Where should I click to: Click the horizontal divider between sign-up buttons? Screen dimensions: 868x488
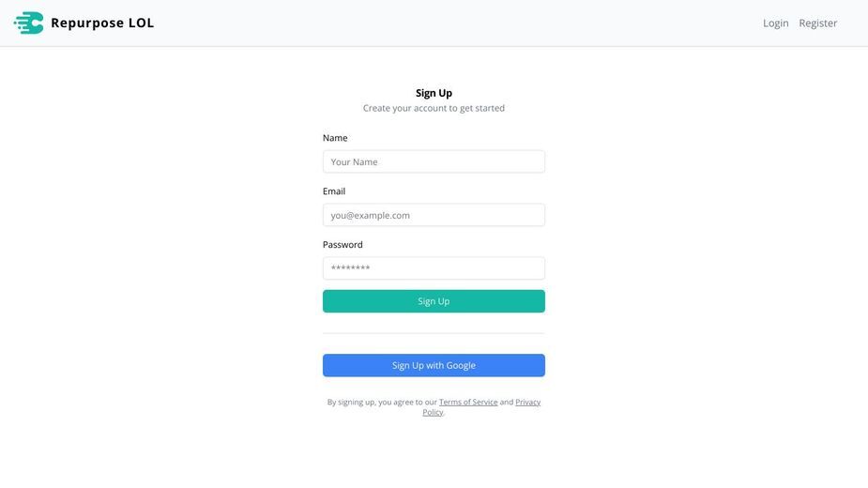(434, 333)
